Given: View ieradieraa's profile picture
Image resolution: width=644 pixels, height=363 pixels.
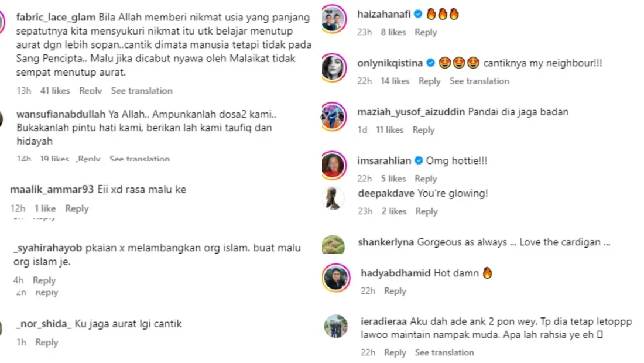Looking at the screenshot, I should (336, 326).
